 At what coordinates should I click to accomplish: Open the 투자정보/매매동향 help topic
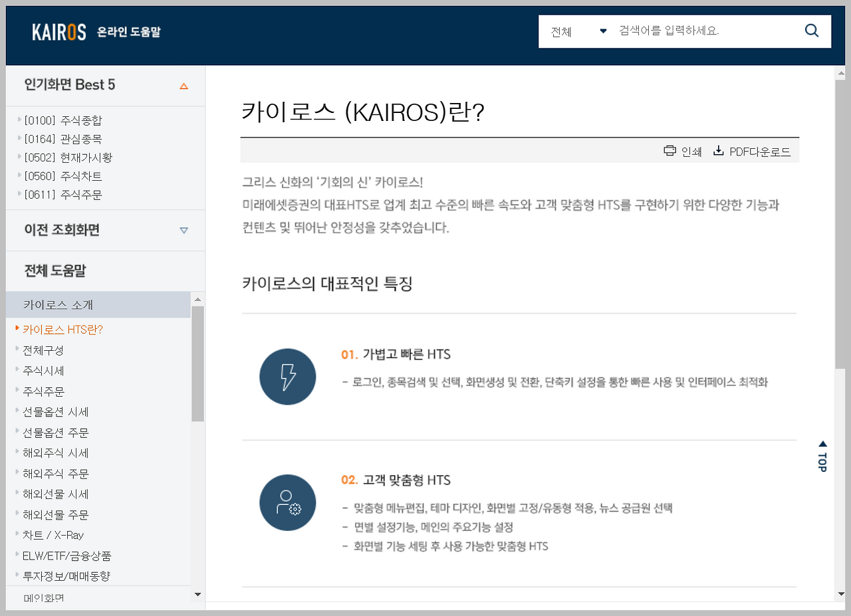66,576
